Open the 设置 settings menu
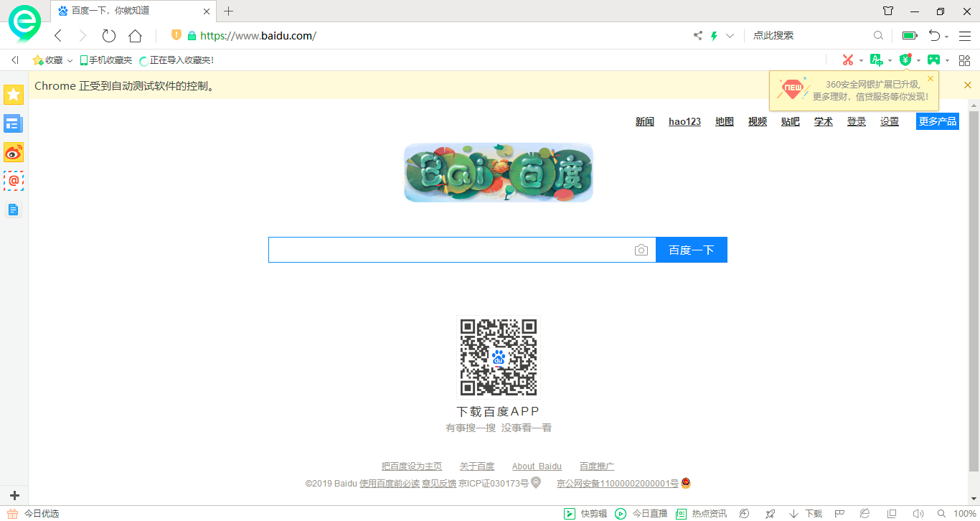This screenshot has height=521, width=980. [890, 121]
